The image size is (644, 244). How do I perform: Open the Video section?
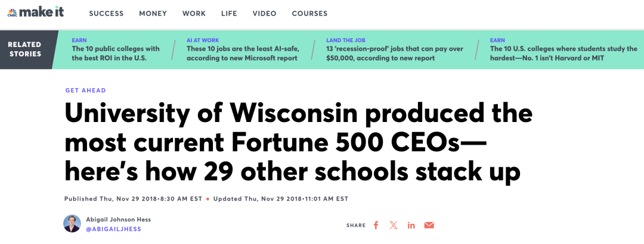pyautogui.click(x=265, y=14)
